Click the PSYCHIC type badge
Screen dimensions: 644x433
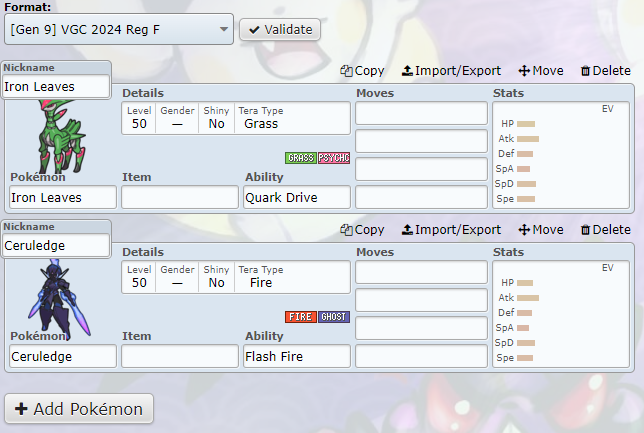(x=334, y=158)
